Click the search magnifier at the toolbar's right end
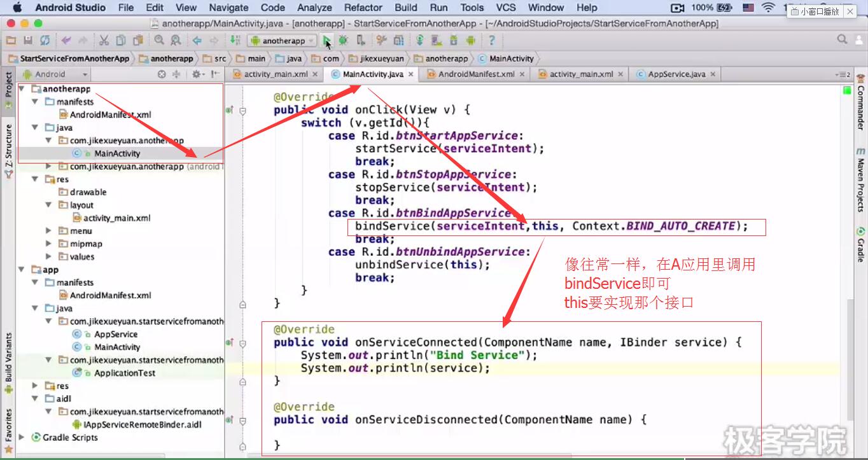Screen dimensions: 868x460 [843, 40]
